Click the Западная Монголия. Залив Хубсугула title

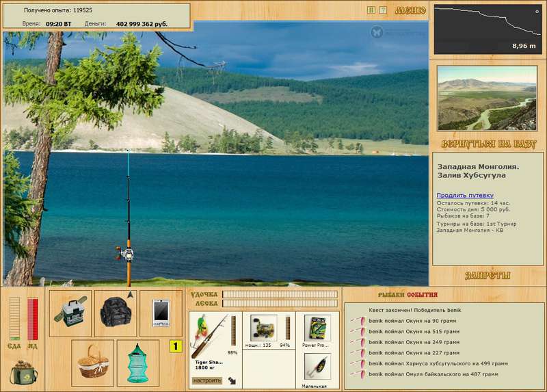coord(478,171)
